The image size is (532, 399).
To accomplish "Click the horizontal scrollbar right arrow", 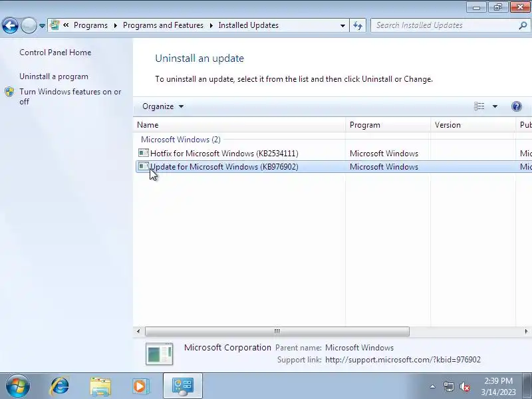I will tap(526, 331).
